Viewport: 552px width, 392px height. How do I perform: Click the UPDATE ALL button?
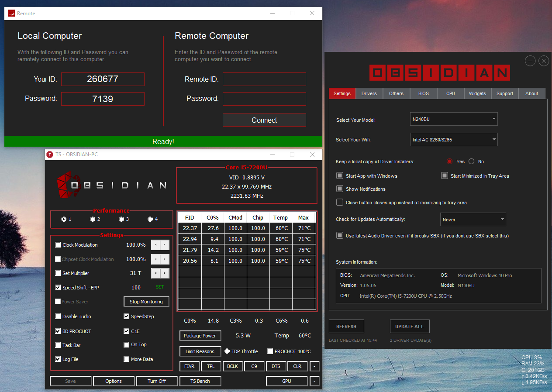pos(410,327)
